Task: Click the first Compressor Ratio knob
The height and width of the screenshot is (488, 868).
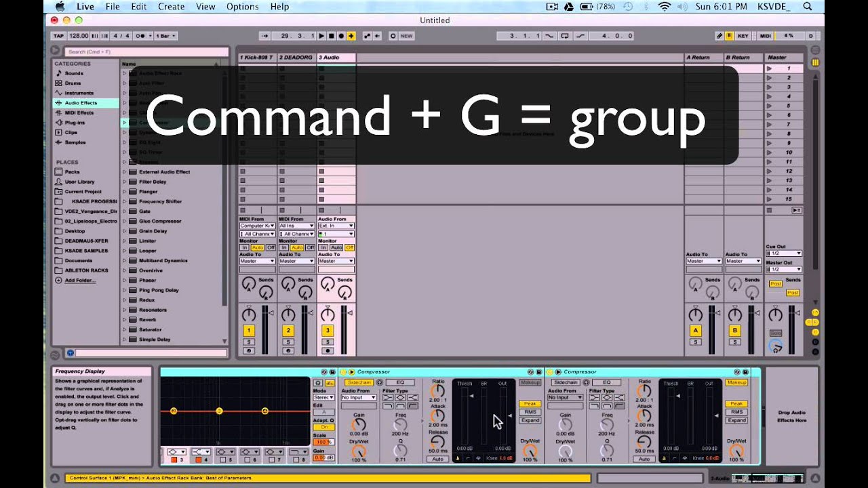Action: coord(438,390)
